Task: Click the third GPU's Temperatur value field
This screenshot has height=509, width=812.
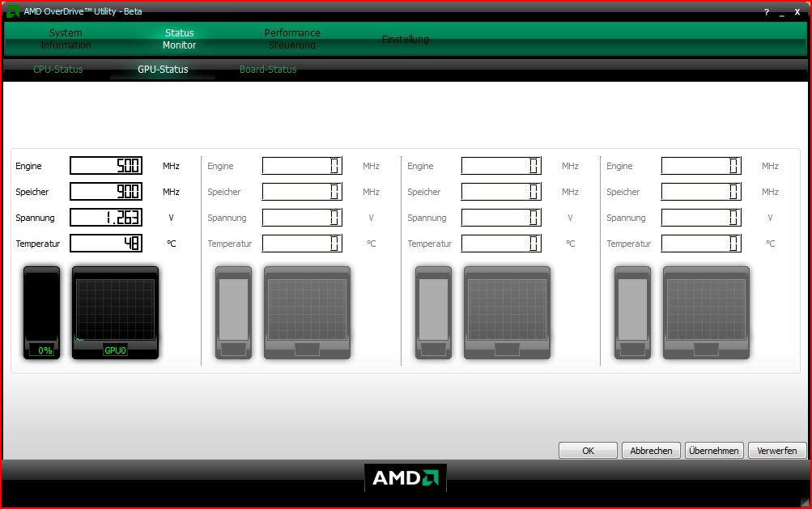Action: point(501,244)
